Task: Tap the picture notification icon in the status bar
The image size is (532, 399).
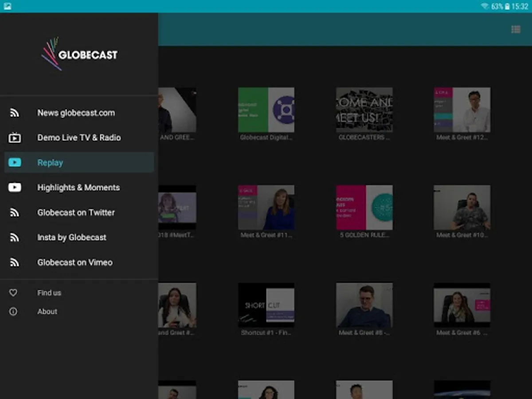Action: pos(7,6)
